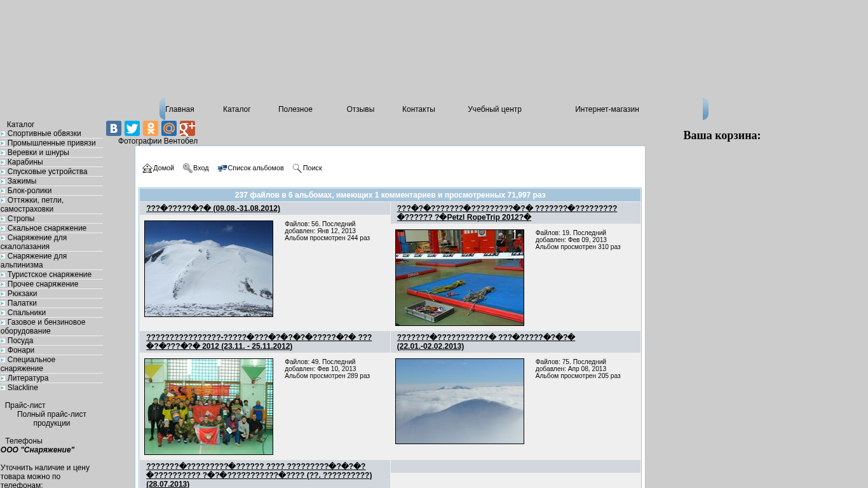The image size is (868, 488).
Task: Share via the Odnoklassniki icon
Action: [151, 128]
